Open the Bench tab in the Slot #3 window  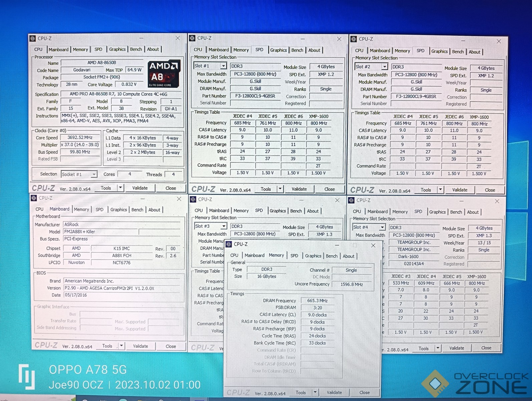[296, 211]
